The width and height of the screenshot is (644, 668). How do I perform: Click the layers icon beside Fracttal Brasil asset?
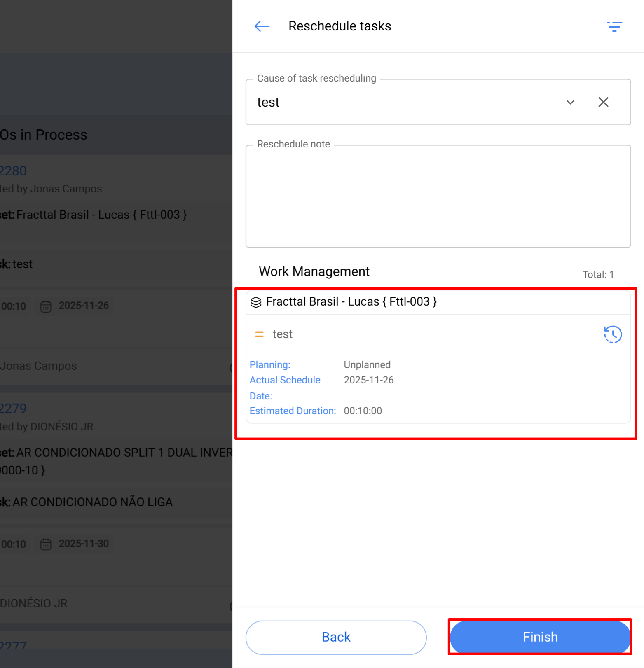tap(256, 302)
